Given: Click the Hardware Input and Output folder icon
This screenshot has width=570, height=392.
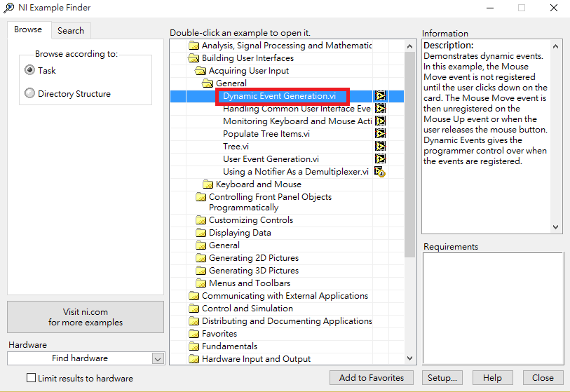Looking at the screenshot, I should 194,359.
